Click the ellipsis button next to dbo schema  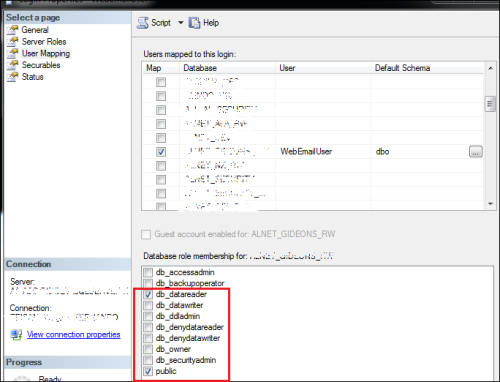point(476,152)
